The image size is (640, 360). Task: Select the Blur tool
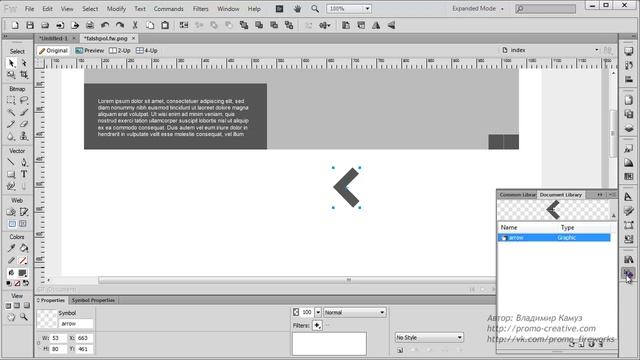(11, 136)
